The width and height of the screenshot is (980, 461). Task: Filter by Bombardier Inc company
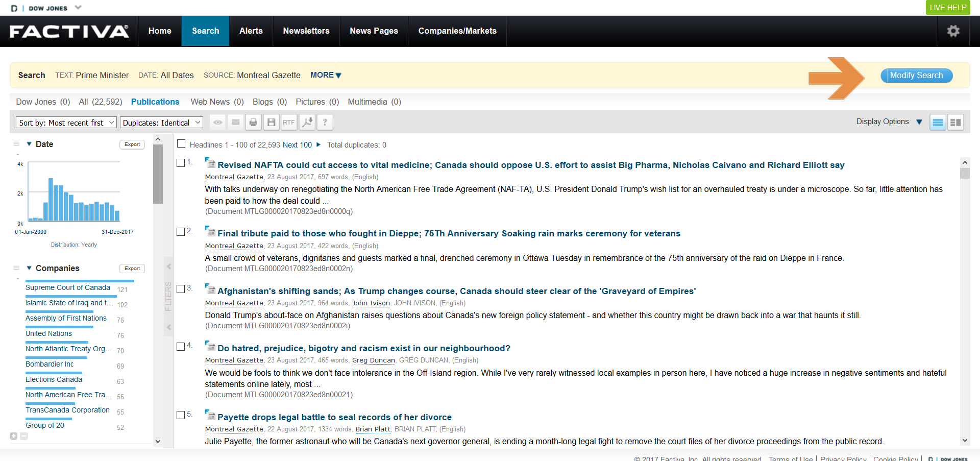point(50,364)
